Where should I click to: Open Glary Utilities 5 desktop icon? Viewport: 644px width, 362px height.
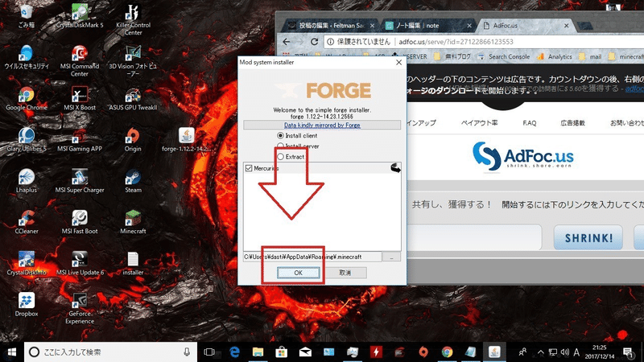click(x=27, y=139)
